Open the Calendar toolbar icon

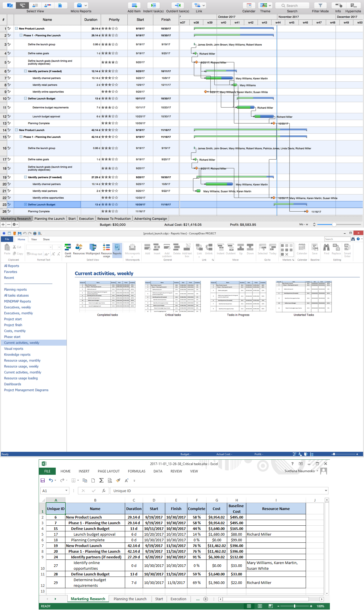pyautogui.click(x=249, y=5)
